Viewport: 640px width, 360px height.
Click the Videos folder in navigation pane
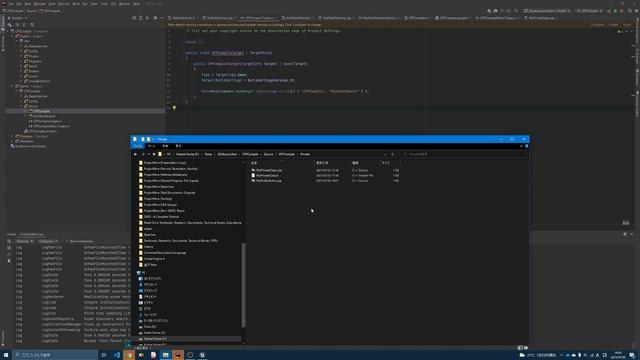pyautogui.click(x=146, y=247)
